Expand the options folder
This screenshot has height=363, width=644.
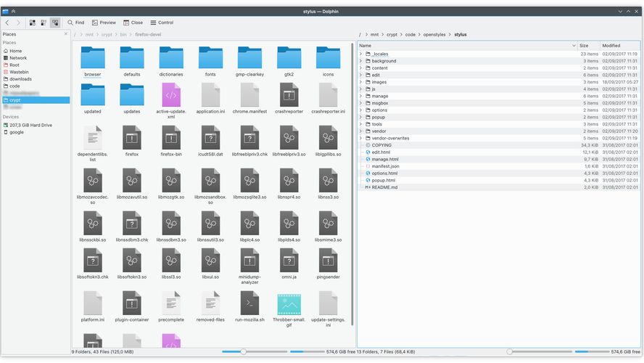click(361, 110)
